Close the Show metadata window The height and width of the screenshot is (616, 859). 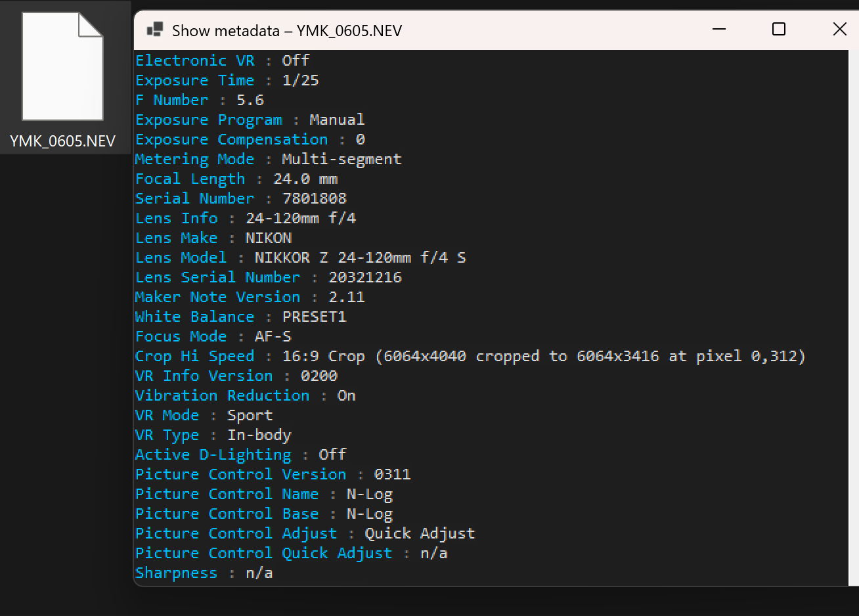[x=839, y=30]
